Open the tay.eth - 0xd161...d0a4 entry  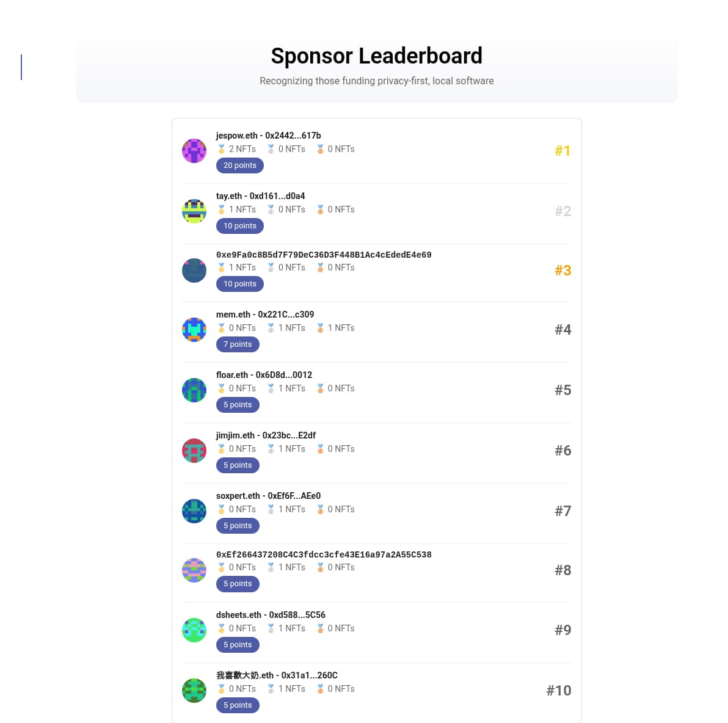[x=260, y=196]
